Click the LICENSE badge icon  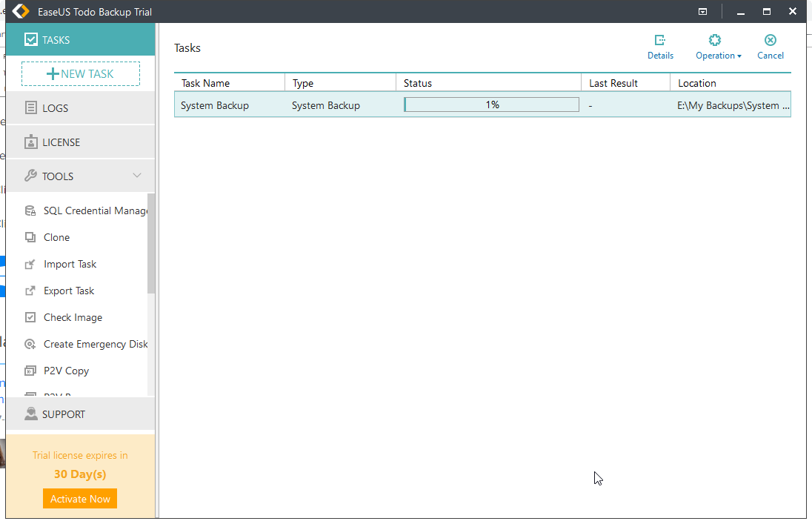[31, 142]
